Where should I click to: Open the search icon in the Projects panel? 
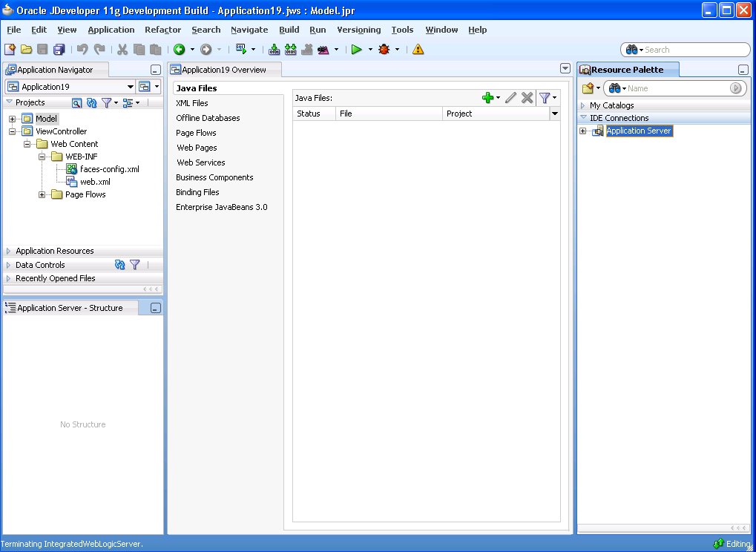(76, 102)
